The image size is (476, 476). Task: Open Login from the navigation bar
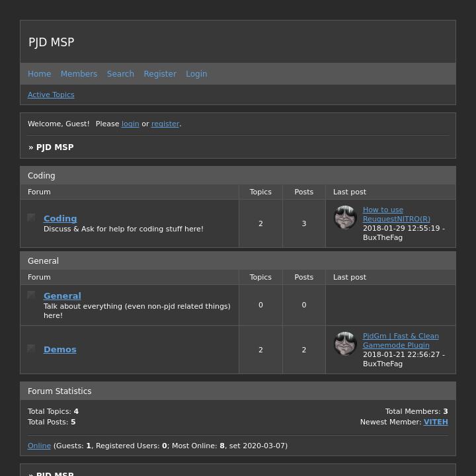(x=196, y=74)
